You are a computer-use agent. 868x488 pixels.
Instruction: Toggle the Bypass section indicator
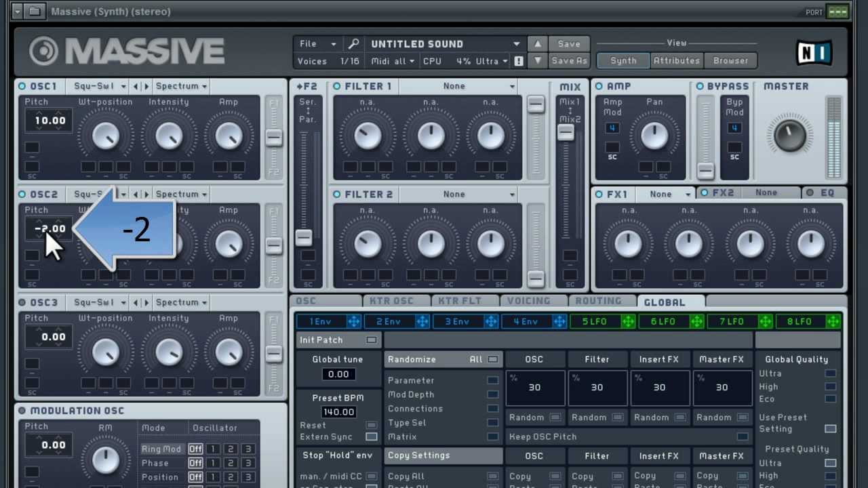700,86
